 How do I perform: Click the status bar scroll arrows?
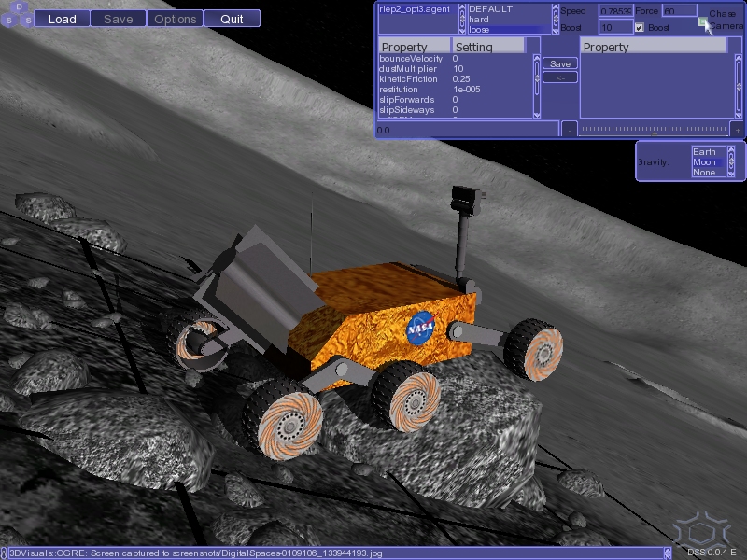click(x=668, y=553)
